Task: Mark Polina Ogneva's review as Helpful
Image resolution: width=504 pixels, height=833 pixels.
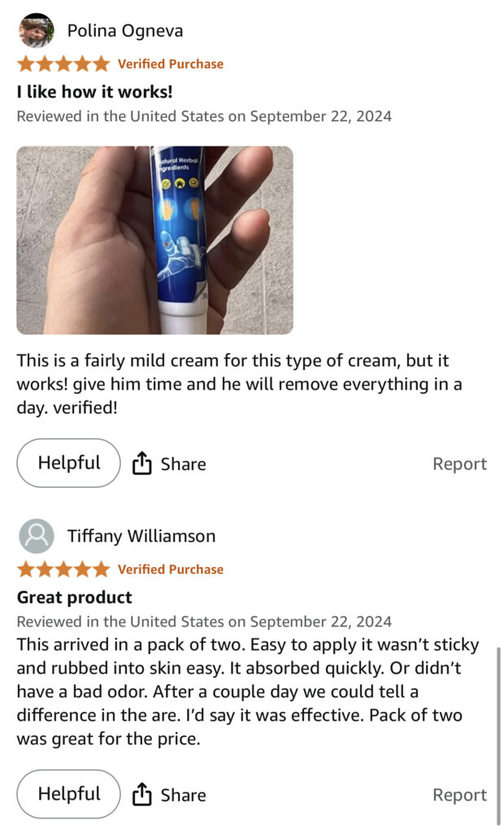Action: (x=68, y=463)
